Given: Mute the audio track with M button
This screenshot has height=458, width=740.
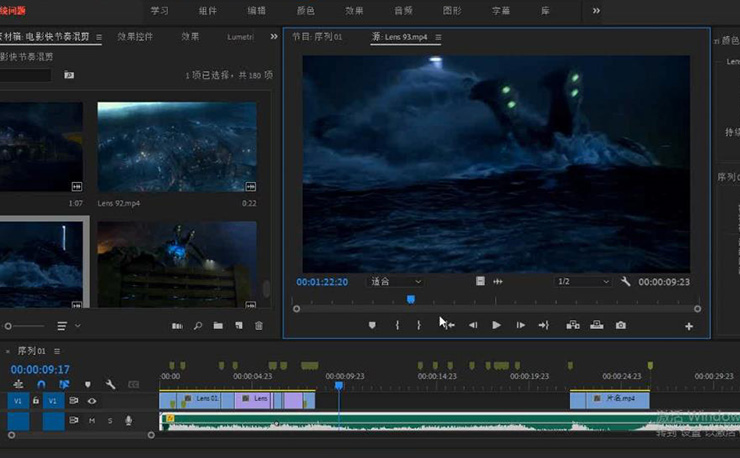Looking at the screenshot, I should point(92,420).
